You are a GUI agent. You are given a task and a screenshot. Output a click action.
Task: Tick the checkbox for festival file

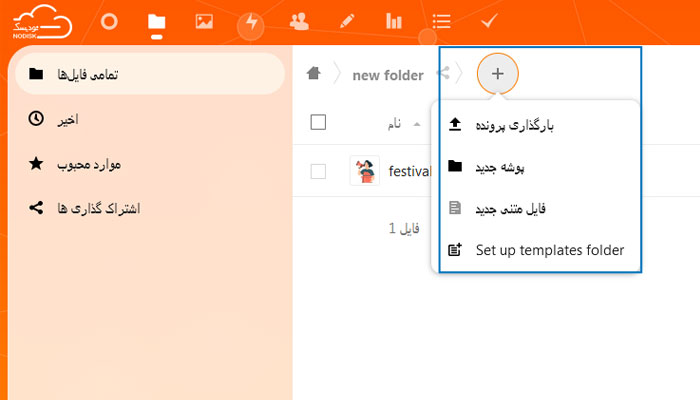(318, 171)
